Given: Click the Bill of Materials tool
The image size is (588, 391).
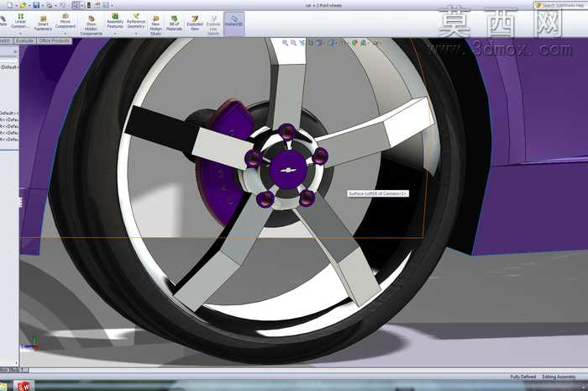Looking at the screenshot, I should coord(174,24).
